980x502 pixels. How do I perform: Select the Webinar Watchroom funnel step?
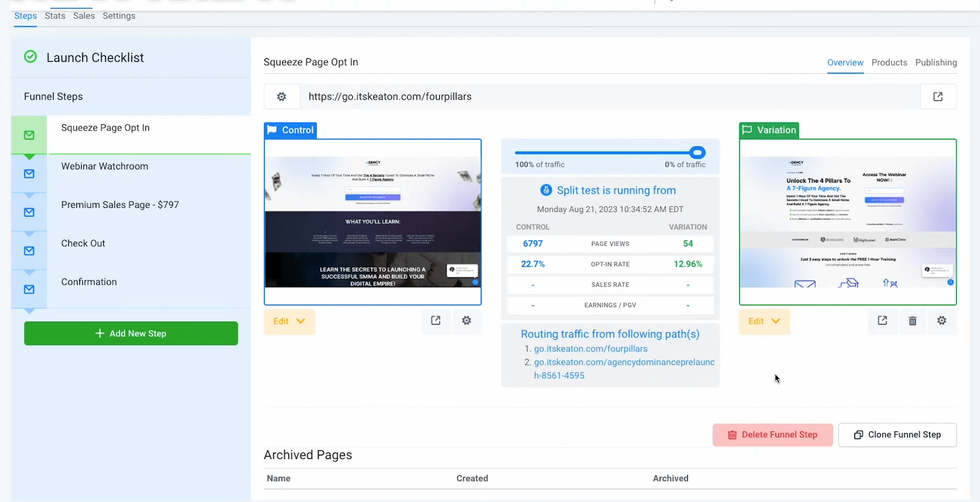(149, 173)
